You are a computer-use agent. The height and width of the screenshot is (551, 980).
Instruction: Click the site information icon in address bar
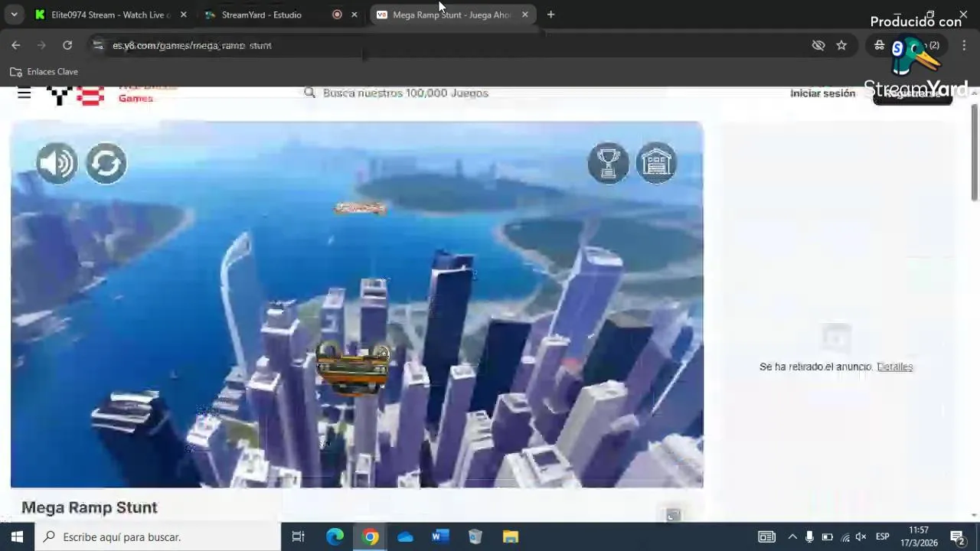point(98,45)
